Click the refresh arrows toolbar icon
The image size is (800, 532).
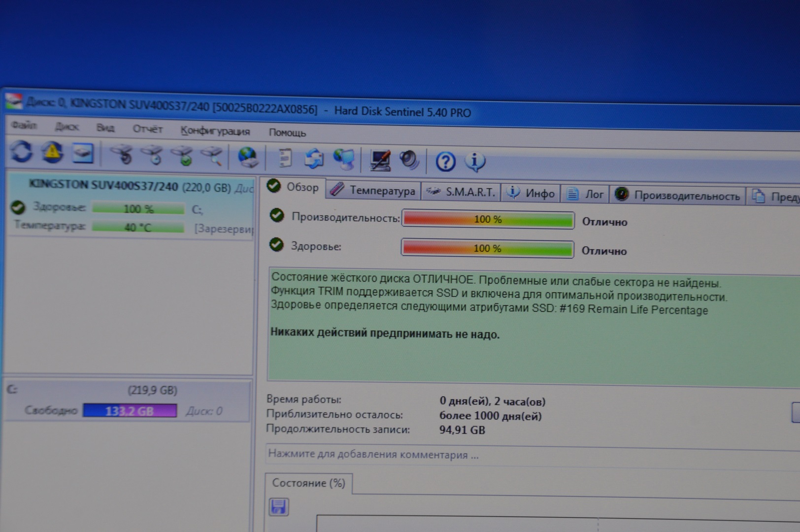[x=21, y=152]
